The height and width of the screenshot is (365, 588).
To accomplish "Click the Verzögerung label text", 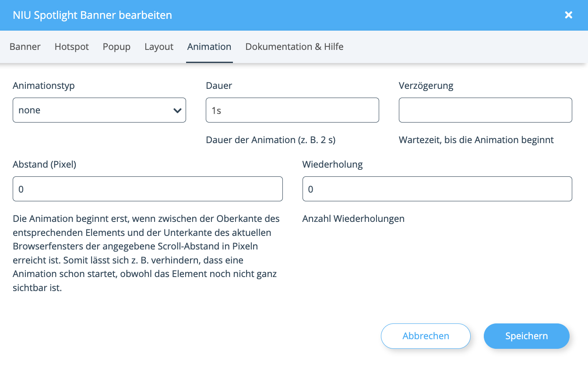I will coord(426,86).
